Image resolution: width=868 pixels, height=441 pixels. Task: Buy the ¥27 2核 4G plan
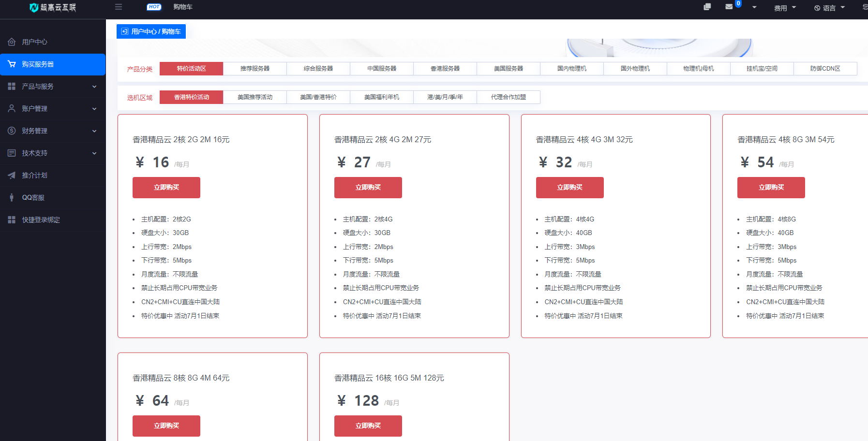(368, 188)
